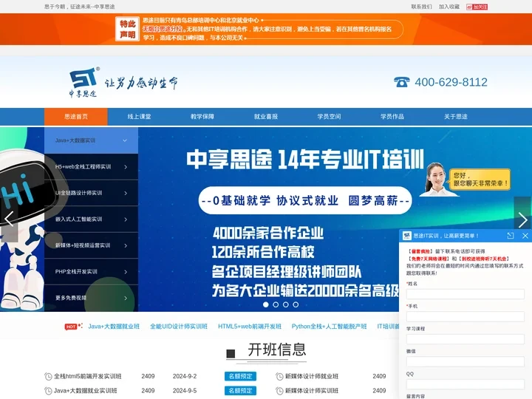532x399 pixels.
Task: Click 联系我们 link in top bar
Action: [421, 7]
